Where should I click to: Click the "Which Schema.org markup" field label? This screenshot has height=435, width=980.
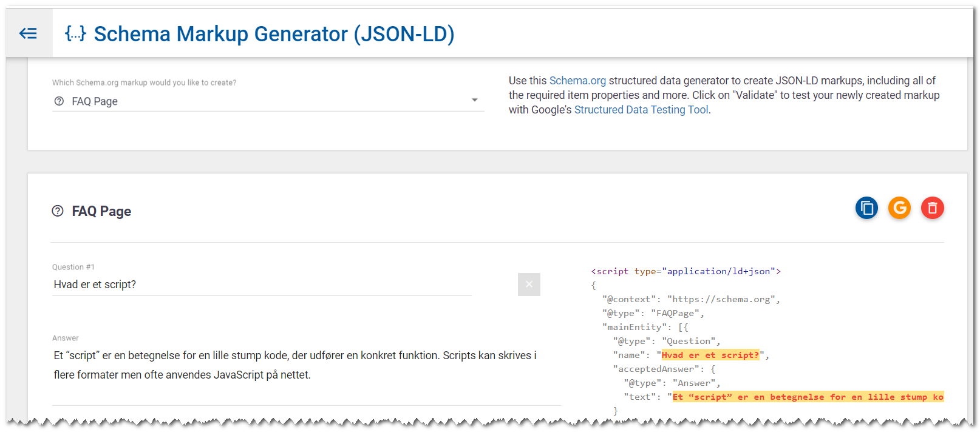(144, 83)
